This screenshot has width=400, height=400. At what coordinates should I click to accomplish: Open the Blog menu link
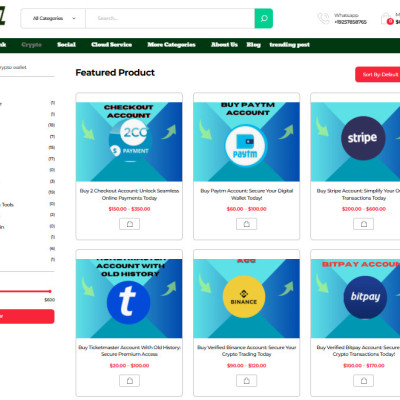pos(253,45)
